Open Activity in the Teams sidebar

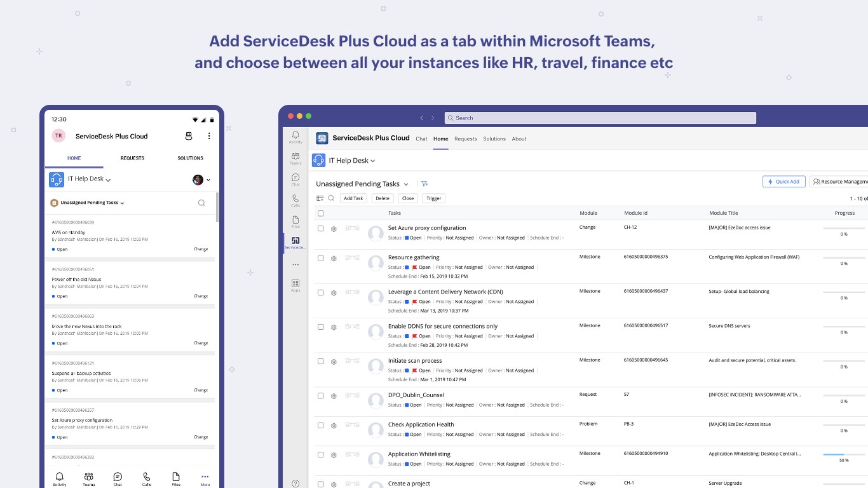point(295,137)
